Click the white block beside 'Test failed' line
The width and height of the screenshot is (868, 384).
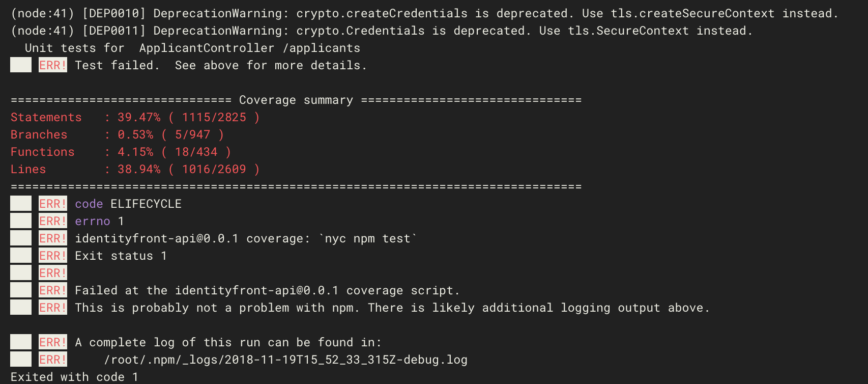(x=21, y=65)
